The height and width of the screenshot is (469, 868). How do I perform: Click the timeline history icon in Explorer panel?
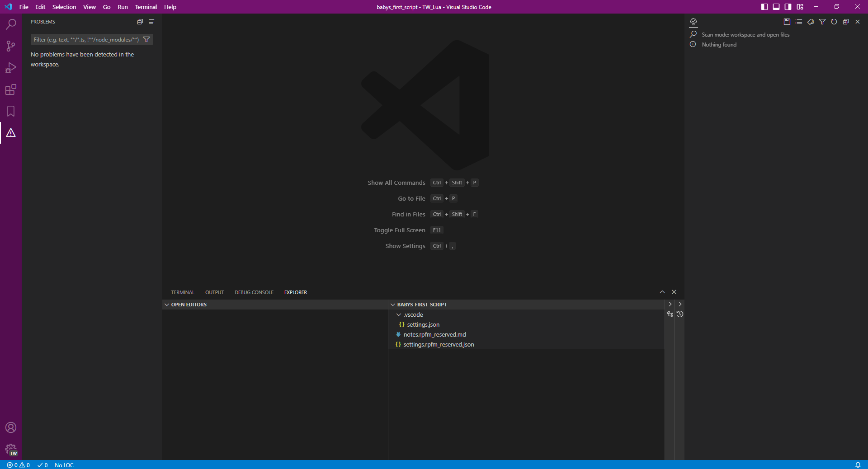pyautogui.click(x=680, y=314)
